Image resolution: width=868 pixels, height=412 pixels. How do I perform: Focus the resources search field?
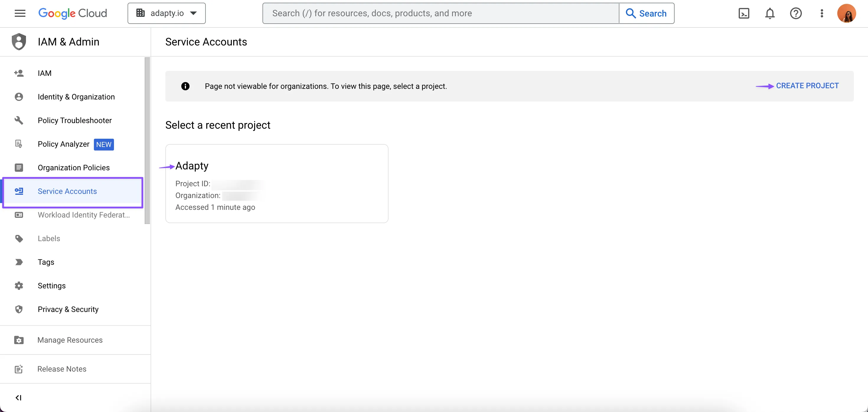(440, 13)
